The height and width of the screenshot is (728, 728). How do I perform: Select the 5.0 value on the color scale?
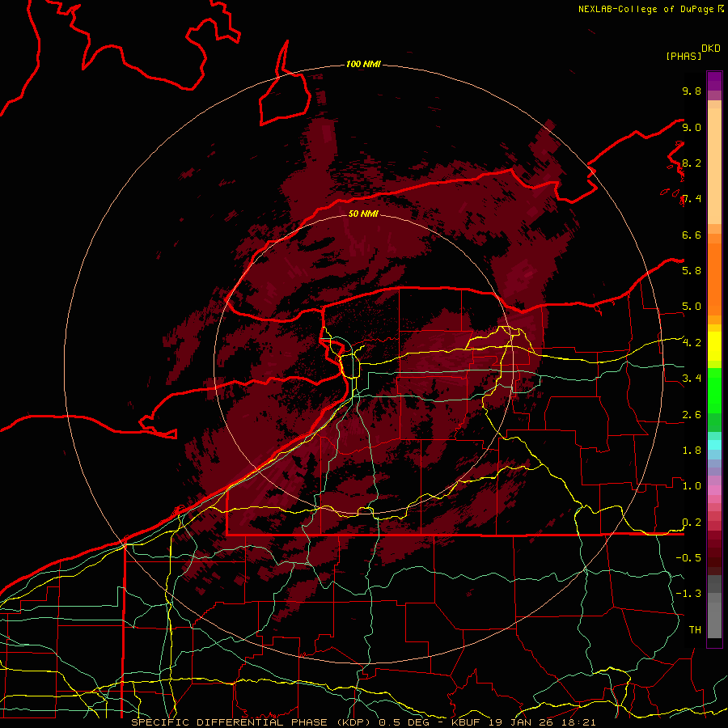point(692,307)
